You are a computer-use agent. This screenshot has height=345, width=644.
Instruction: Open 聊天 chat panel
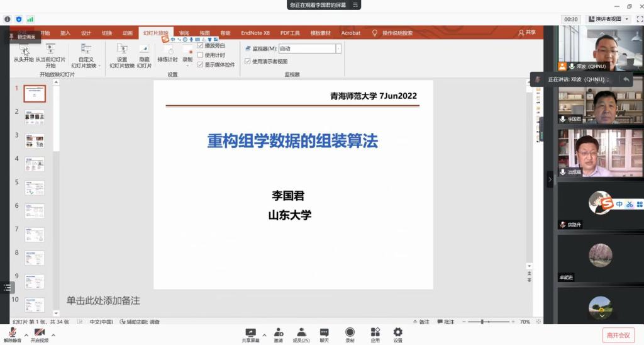pyautogui.click(x=324, y=332)
